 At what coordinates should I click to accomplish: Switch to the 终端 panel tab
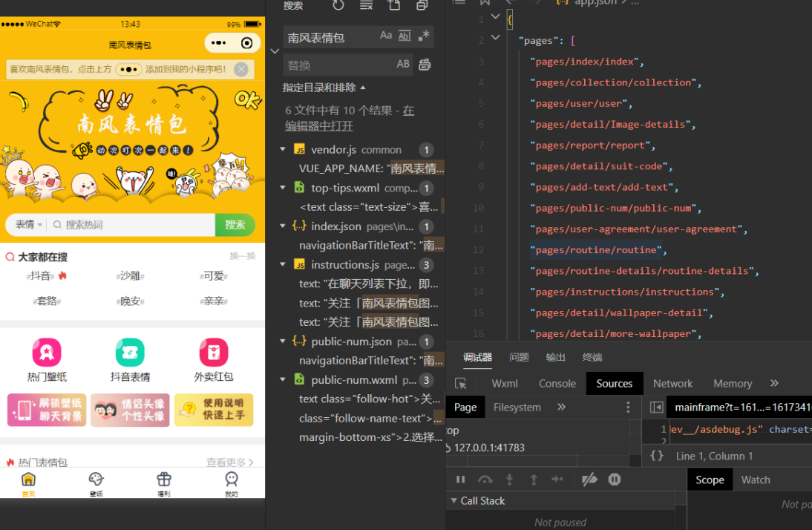pos(592,357)
